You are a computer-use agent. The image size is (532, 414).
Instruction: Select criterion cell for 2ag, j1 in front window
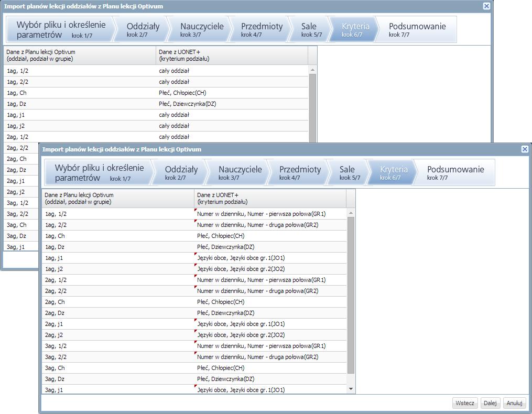270,324
